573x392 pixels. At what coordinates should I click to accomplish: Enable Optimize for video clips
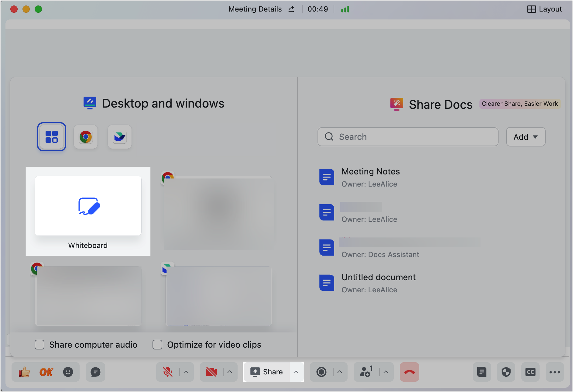click(157, 345)
